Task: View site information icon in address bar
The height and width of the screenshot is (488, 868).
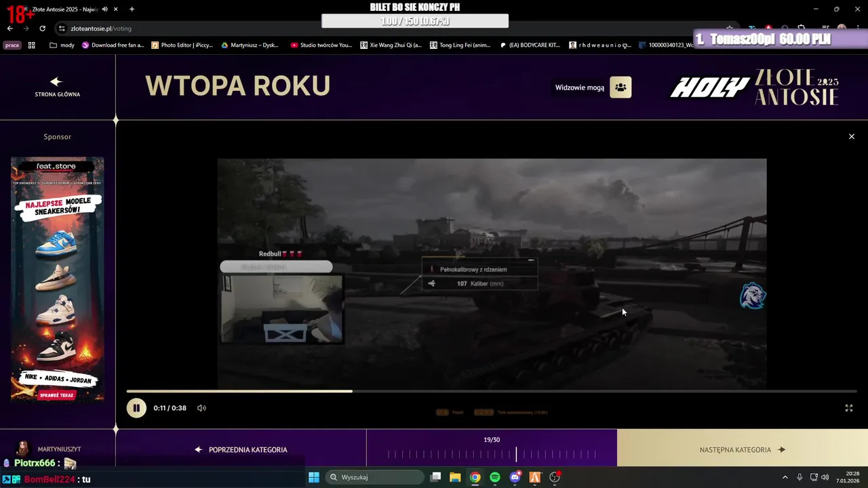Action: point(62,28)
